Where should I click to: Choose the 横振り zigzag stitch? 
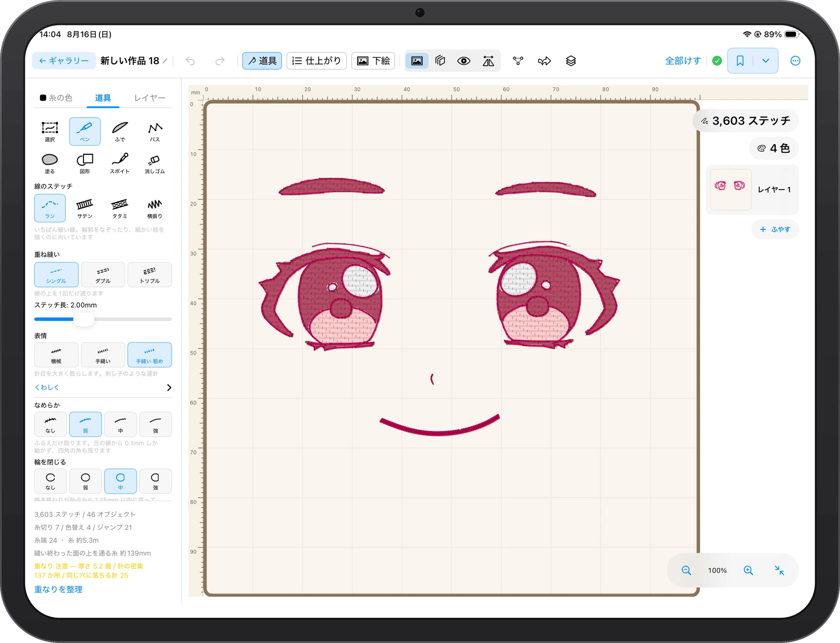pos(155,208)
